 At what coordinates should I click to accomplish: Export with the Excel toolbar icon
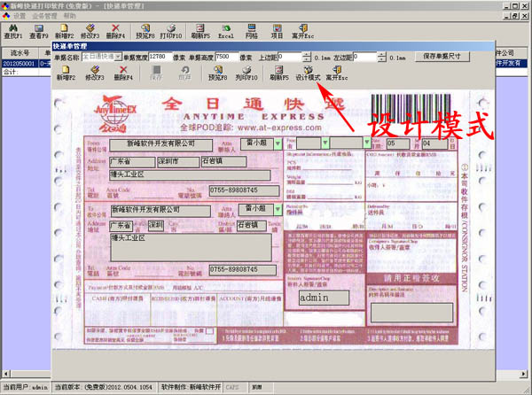pyautogui.click(x=226, y=32)
